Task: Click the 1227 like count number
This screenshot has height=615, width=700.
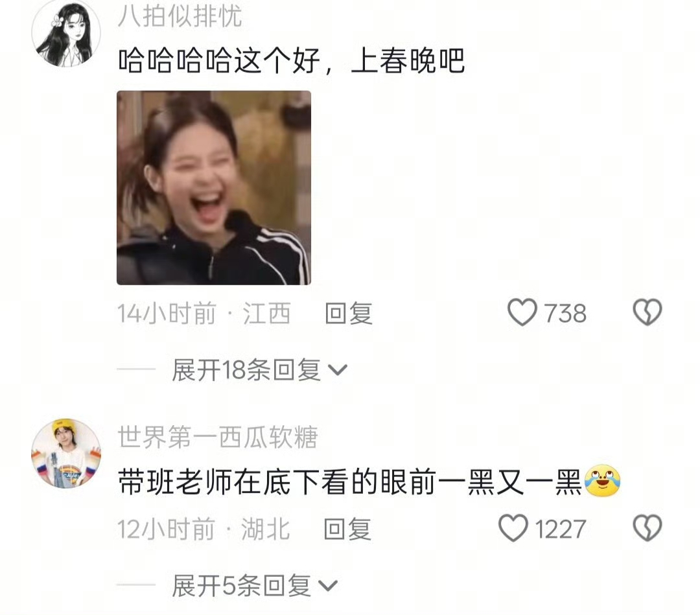Action: 560,529
